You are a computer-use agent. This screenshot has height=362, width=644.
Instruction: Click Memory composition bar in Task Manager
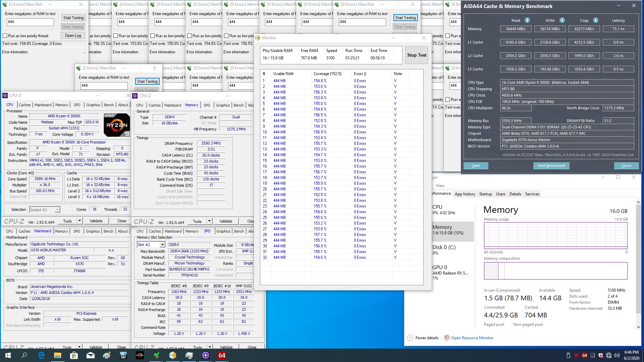[555, 270]
